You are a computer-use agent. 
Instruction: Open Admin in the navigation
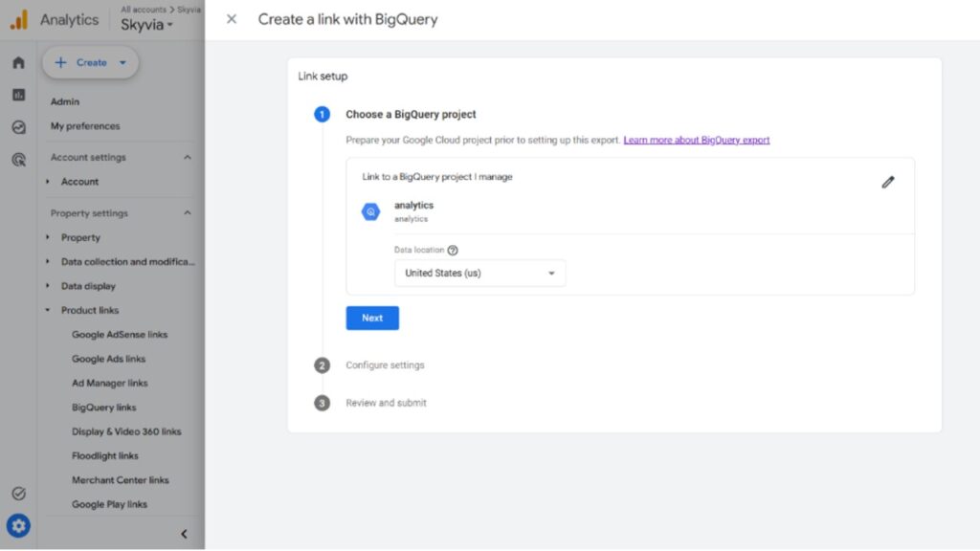[65, 101]
